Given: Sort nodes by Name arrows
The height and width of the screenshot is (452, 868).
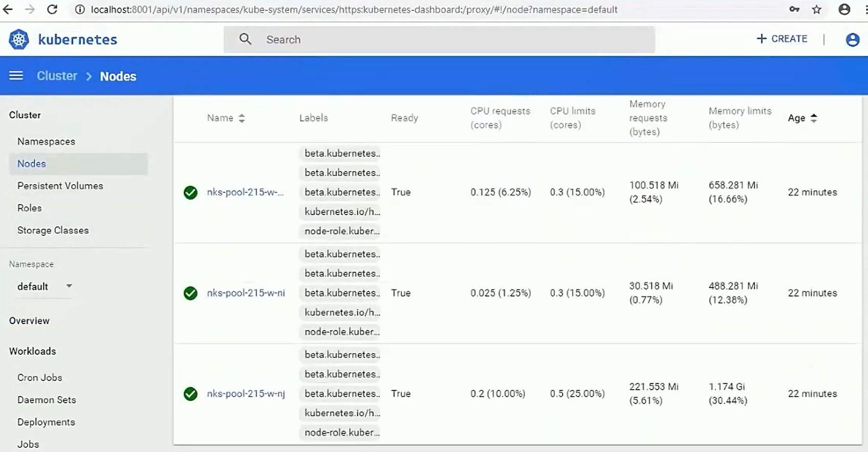Looking at the screenshot, I should 242,118.
